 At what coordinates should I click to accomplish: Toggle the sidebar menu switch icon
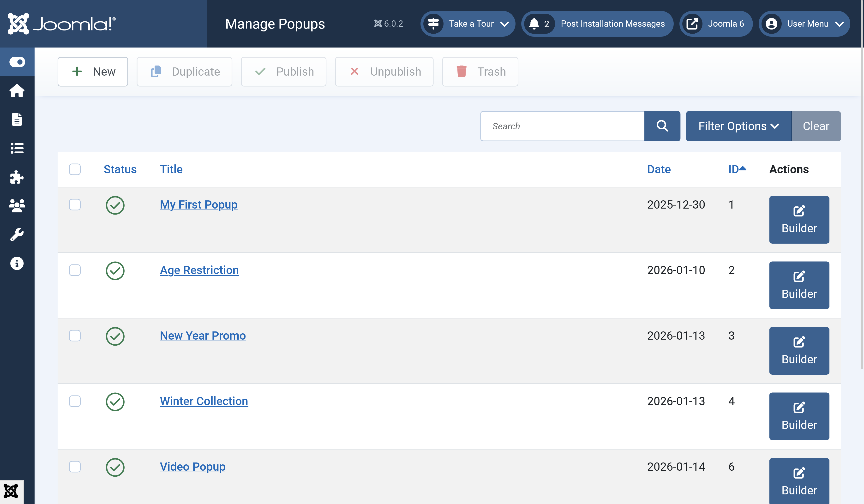[x=17, y=62]
